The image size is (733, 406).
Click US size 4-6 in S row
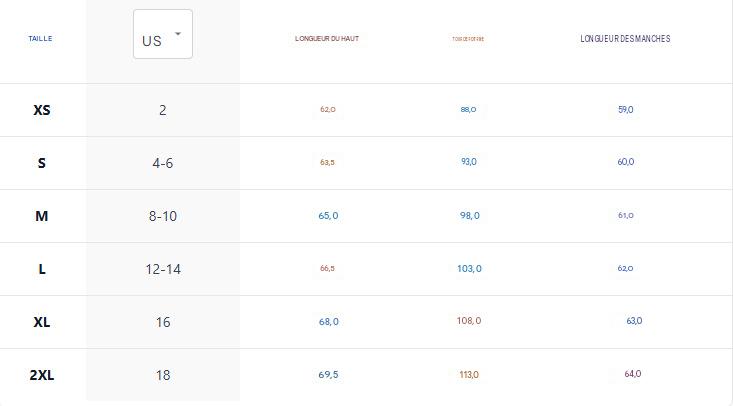[163, 163]
